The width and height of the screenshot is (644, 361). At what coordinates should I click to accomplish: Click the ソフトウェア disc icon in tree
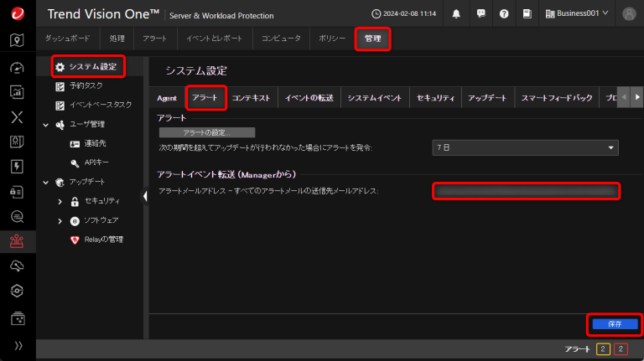click(x=75, y=221)
